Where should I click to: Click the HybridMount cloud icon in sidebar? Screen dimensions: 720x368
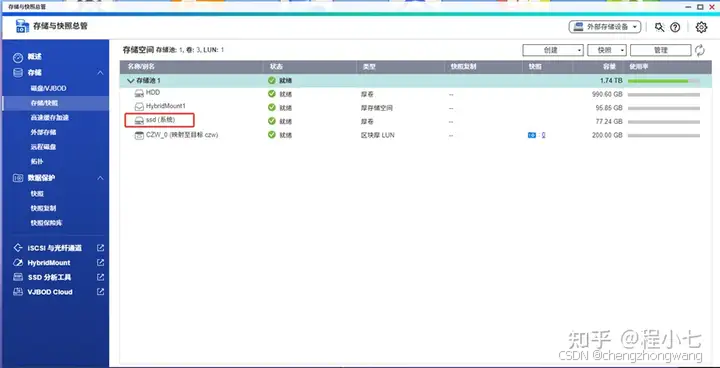pyautogui.click(x=18, y=263)
